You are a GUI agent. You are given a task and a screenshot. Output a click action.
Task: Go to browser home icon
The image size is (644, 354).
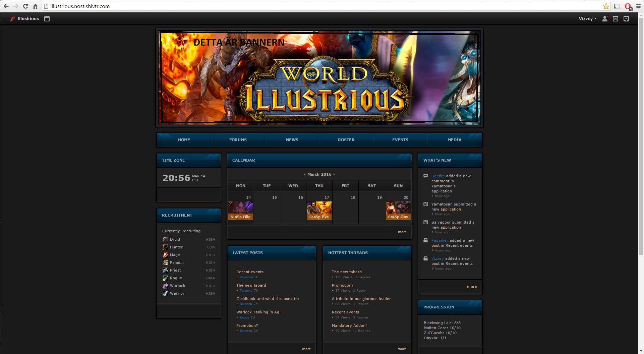coord(35,6)
